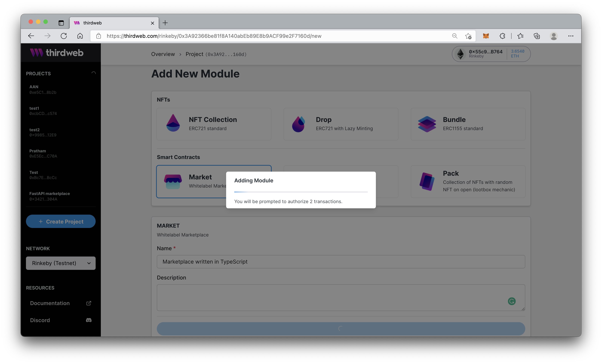Open the zoom magnifier in address bar
602x364 pixels.
(x=455, y=36)
